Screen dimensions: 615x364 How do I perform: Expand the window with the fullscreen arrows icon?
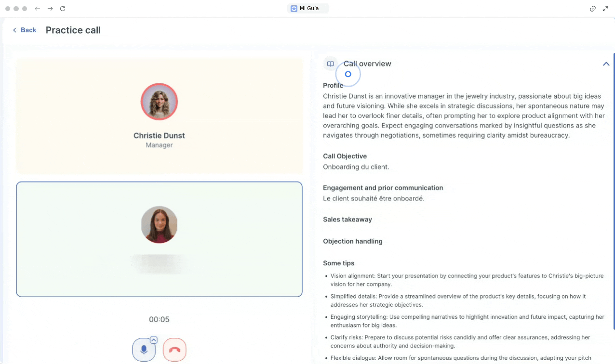606,9
